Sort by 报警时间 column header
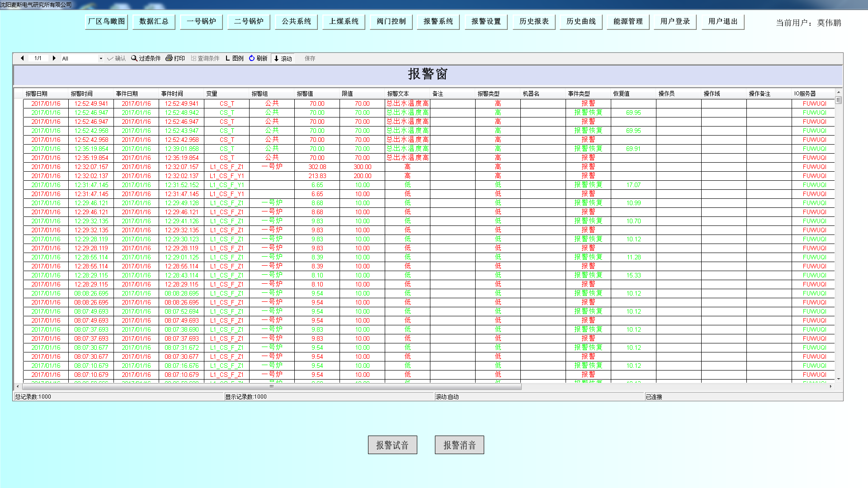868x488 pixels. click(82, 94)
